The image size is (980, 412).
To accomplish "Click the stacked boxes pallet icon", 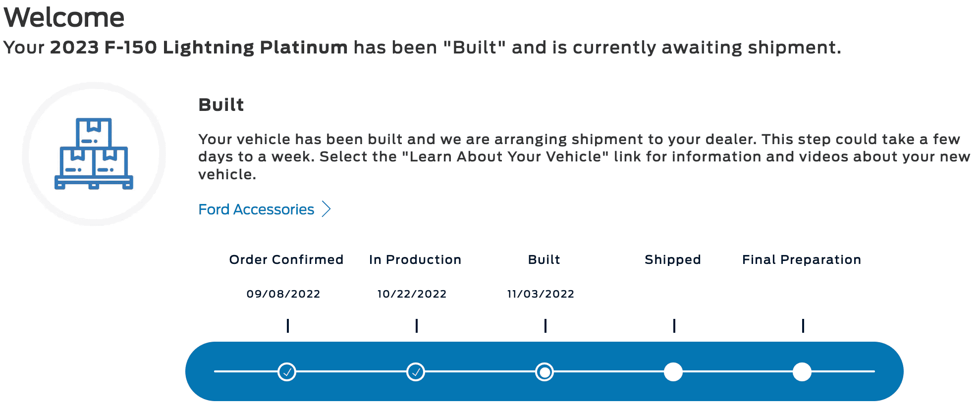I will pyautogui.click(x=94, y=154).
